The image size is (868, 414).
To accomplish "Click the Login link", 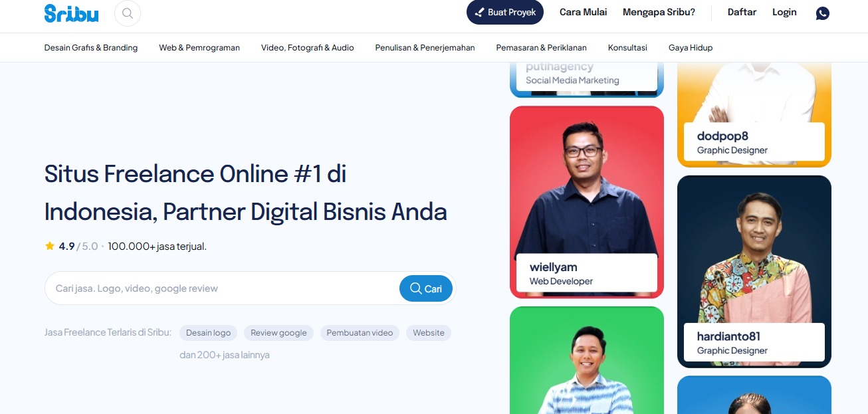I will pos(784,12).
